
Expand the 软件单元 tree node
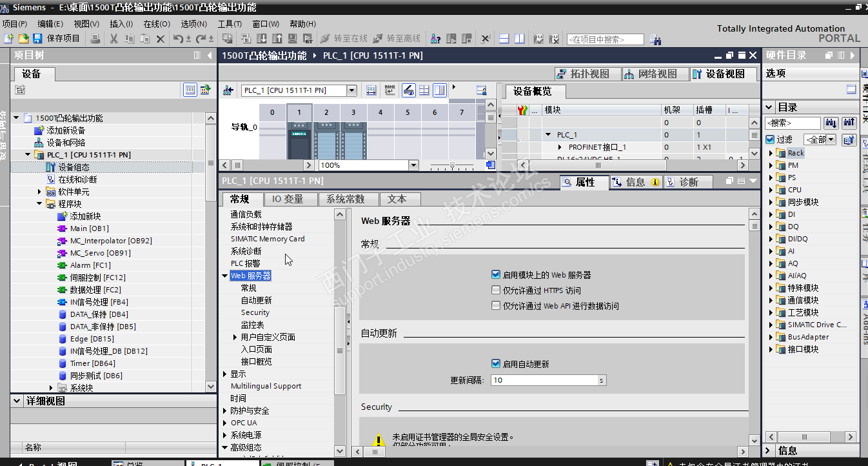click(x=40, y=192)
